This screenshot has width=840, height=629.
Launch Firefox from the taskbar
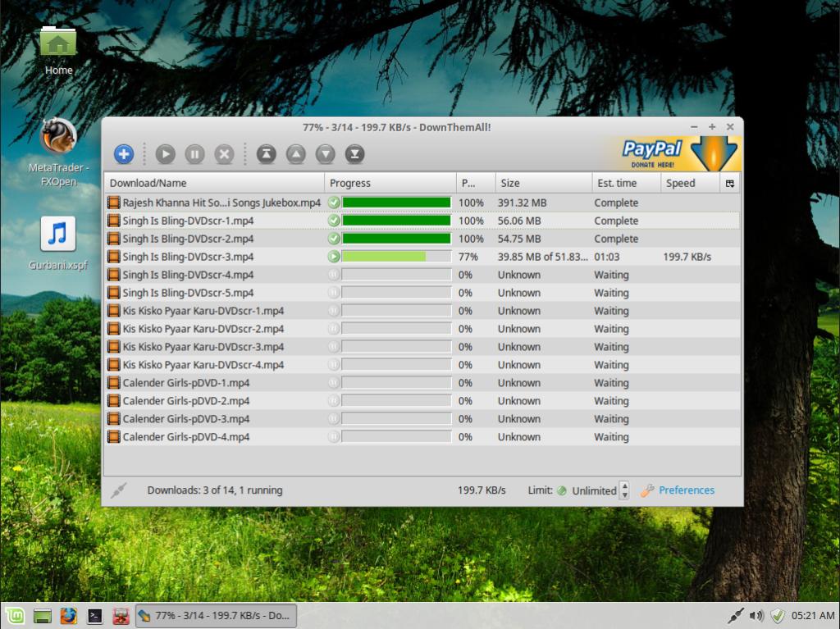(68, 615)
